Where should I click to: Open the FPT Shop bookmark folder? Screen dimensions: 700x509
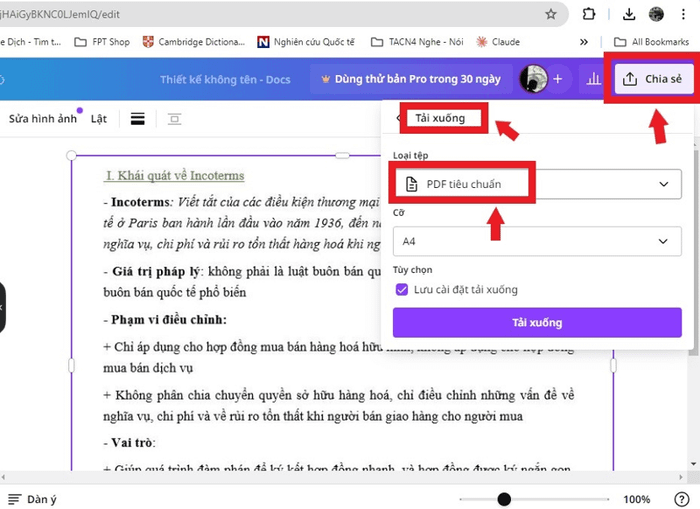(x=102, y=42)
